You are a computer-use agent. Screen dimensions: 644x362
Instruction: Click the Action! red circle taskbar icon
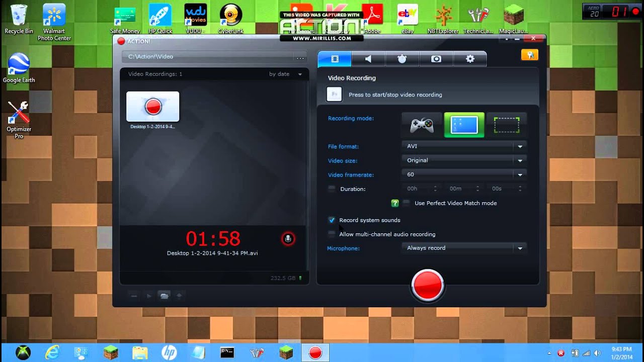tap(315, 352)
